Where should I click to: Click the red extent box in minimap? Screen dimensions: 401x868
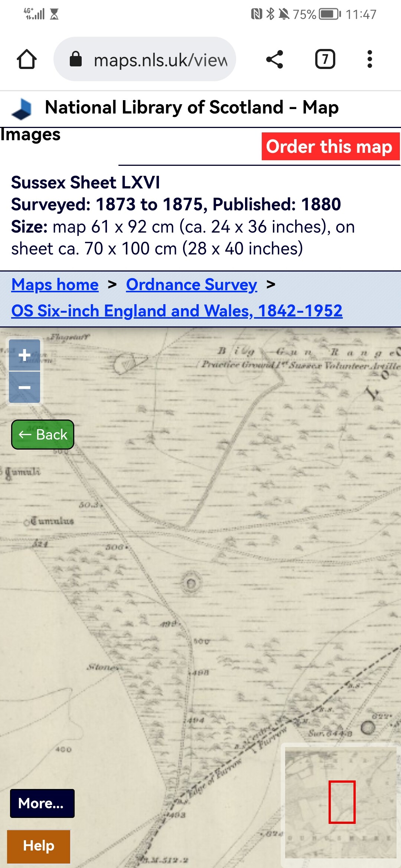(342, 802)
